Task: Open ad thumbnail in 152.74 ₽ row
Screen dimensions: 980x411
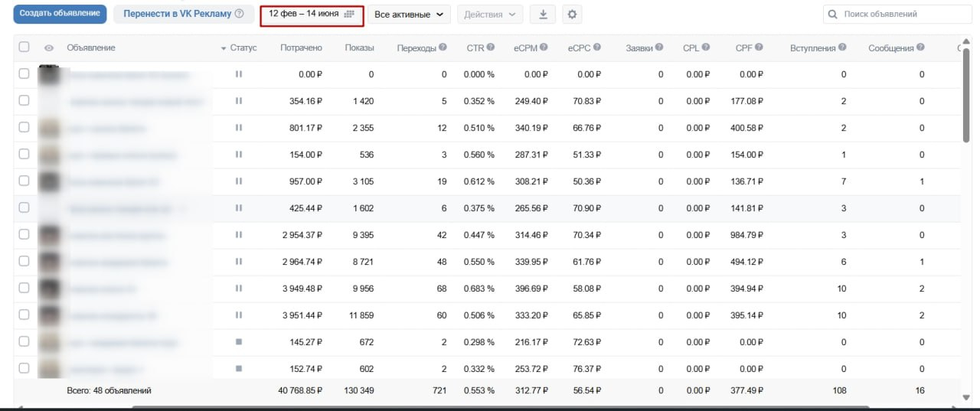Action: click(x=50, y=368)
